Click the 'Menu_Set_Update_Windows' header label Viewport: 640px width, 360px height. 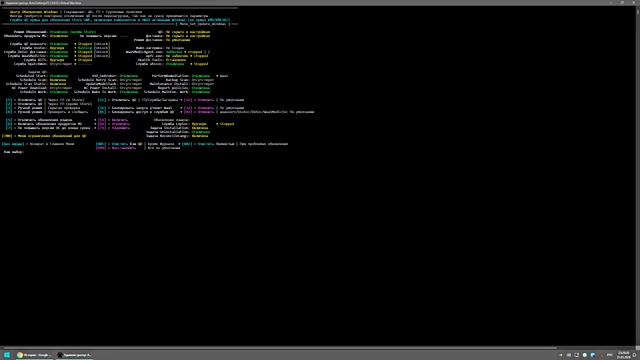tap(202, 24)
